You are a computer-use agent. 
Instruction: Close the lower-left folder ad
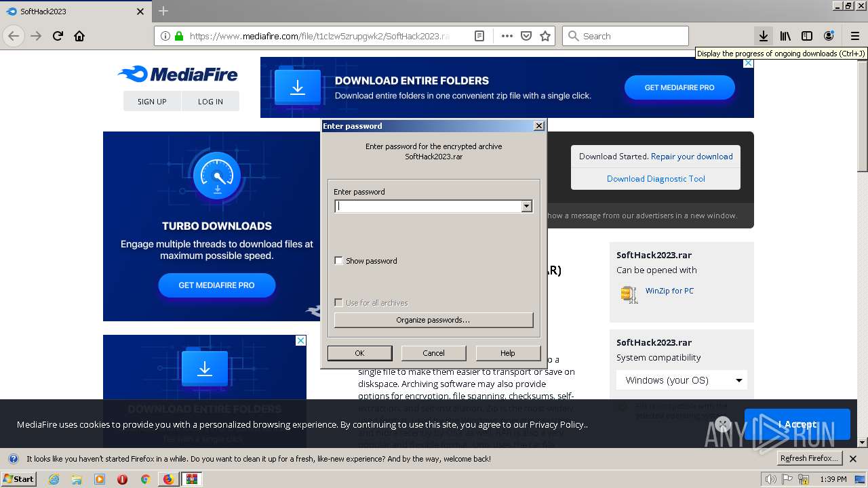(300, 340)
